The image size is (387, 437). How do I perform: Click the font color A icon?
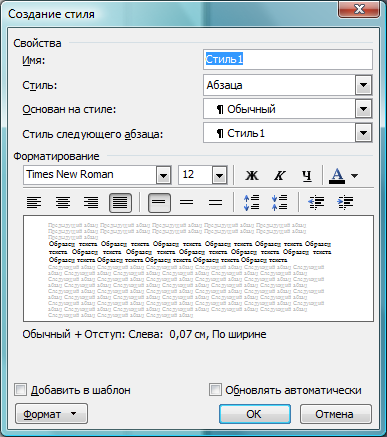(337, 175)
